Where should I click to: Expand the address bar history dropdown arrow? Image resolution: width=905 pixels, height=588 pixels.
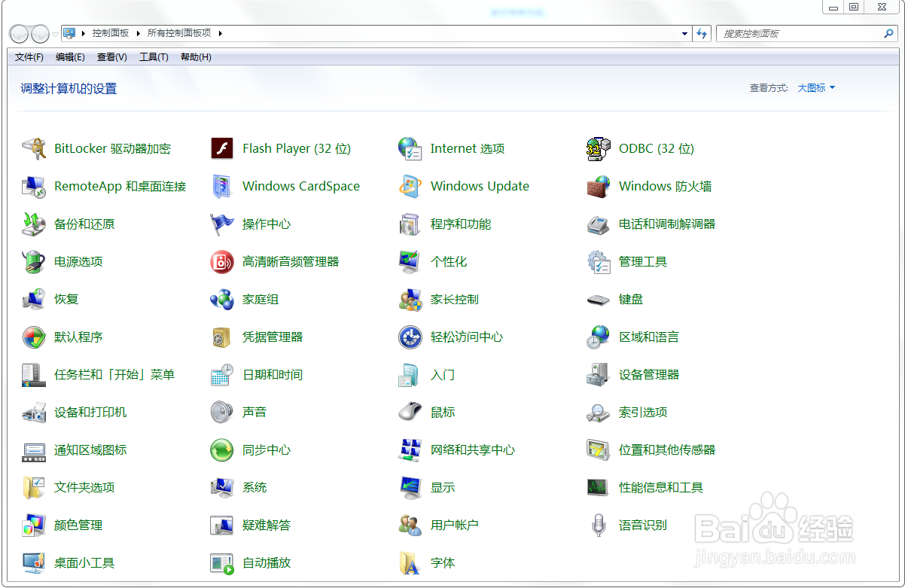pyautogui.click(x=684, y=33)
